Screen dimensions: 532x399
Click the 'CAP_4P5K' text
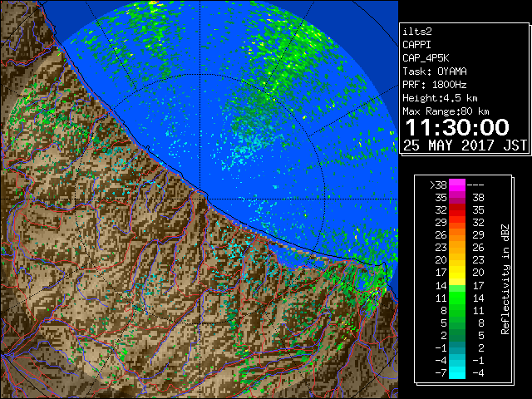tap(426, 58)
